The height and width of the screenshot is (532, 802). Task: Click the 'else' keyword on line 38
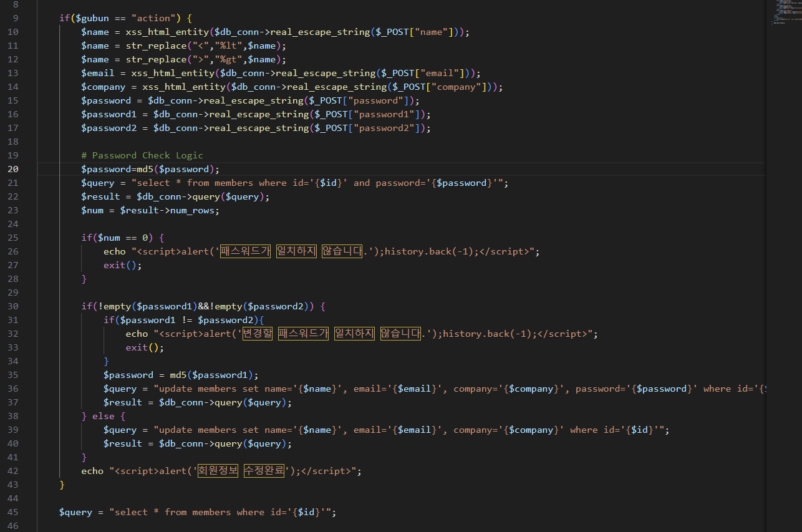(104, 416)
